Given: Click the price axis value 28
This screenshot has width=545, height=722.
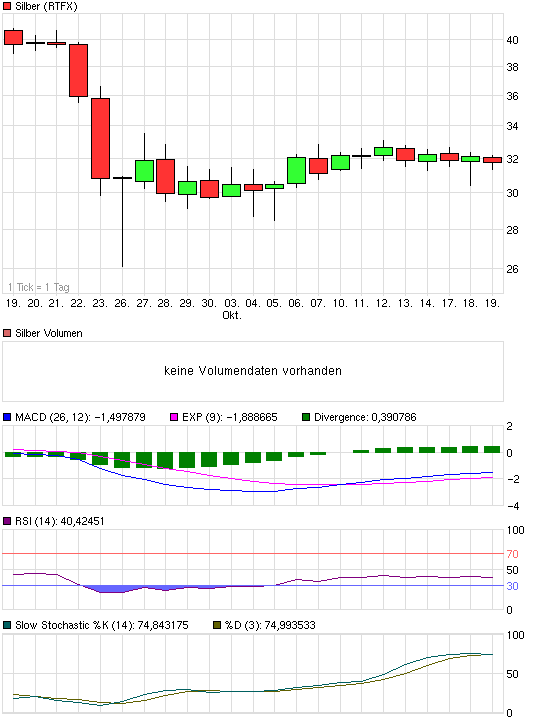Looking at the screenshot, I should [512, 230].
